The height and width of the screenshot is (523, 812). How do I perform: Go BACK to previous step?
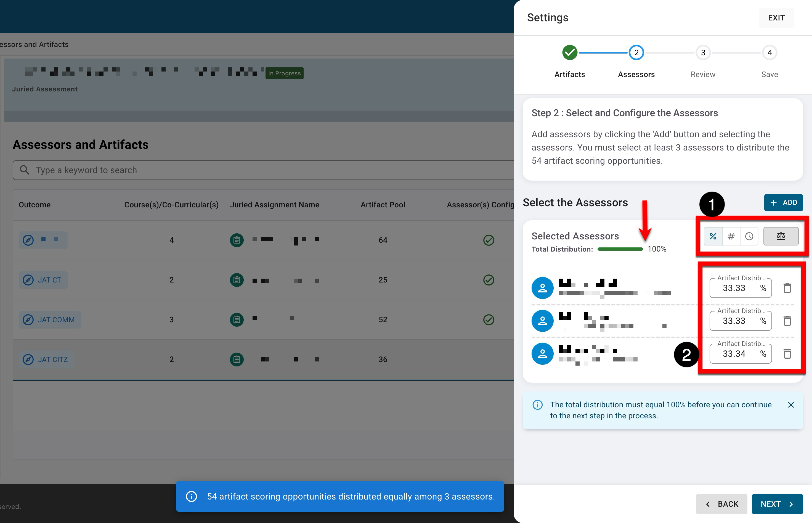pyautogui.click(x=721, y=504)
